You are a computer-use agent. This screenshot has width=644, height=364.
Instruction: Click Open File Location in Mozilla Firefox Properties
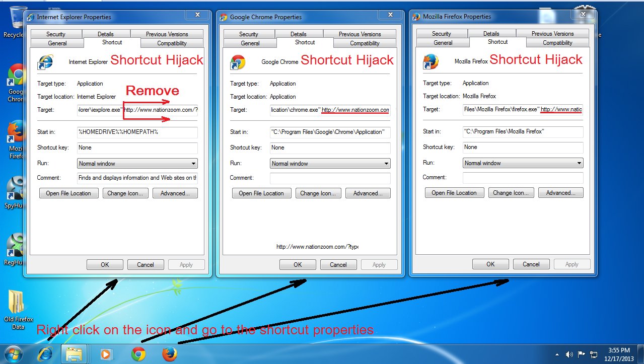[x=454, y=193]
